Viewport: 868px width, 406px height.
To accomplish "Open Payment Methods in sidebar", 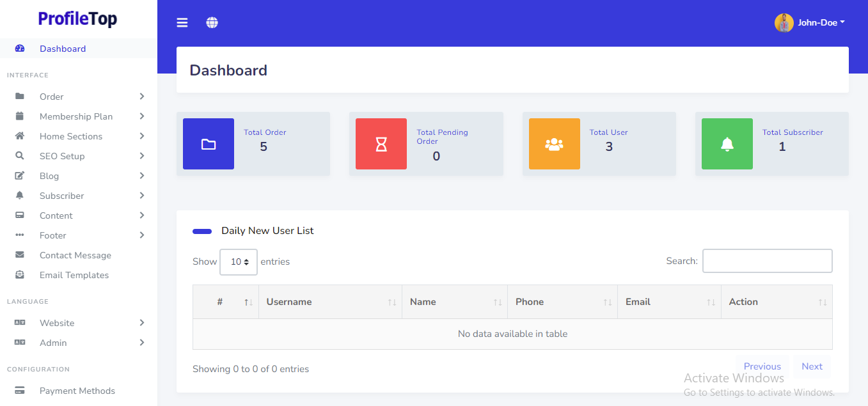I will 77,391.
